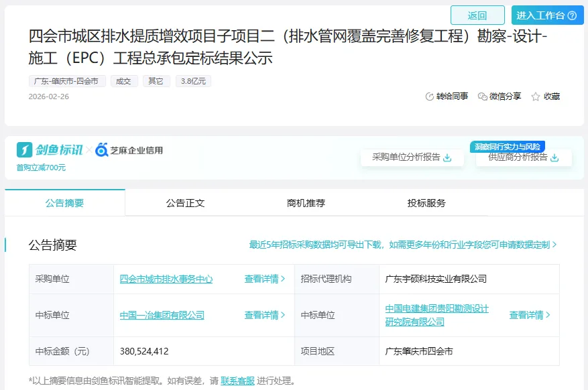This screenshot has height=390, width=588.
Task: Download the 采购单位分析报告
Action: point(447,157)
